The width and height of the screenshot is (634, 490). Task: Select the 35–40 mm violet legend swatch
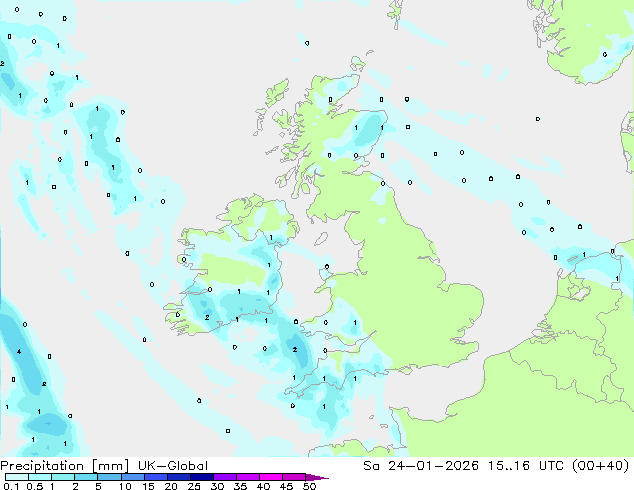247,477
